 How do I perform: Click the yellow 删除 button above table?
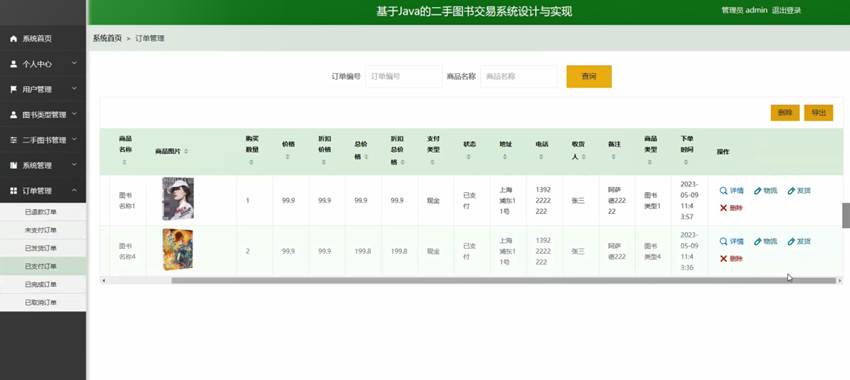(785, 113)
